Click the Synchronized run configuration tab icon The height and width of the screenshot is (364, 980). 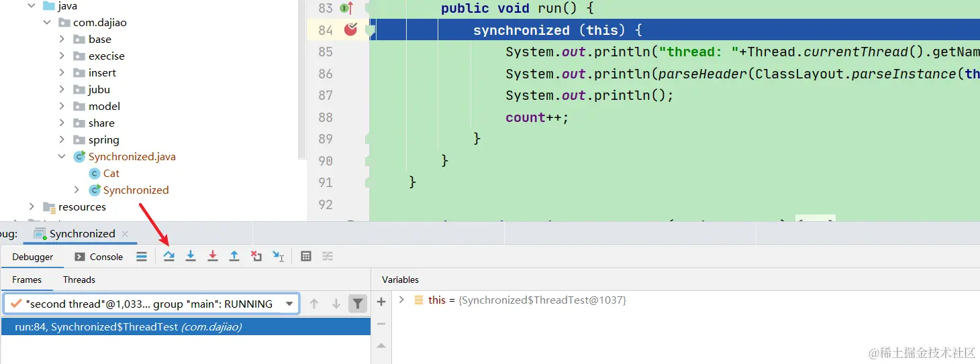(40, 233)
